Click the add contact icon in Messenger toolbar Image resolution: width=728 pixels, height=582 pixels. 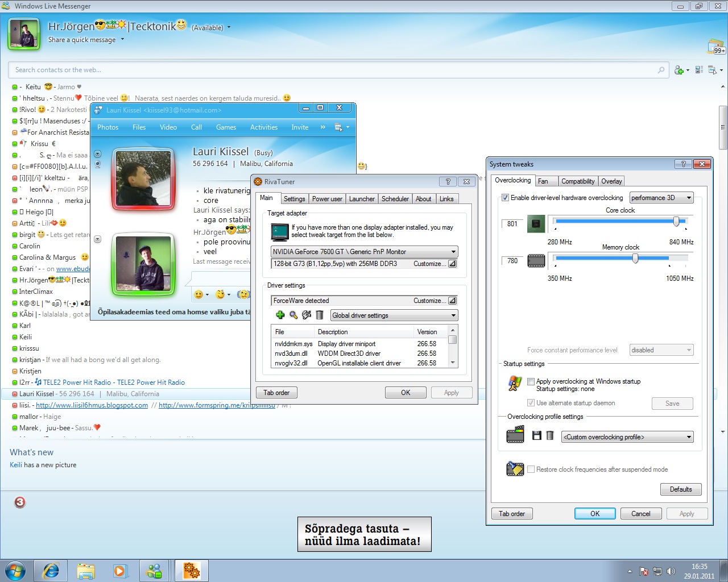(679, 70)
